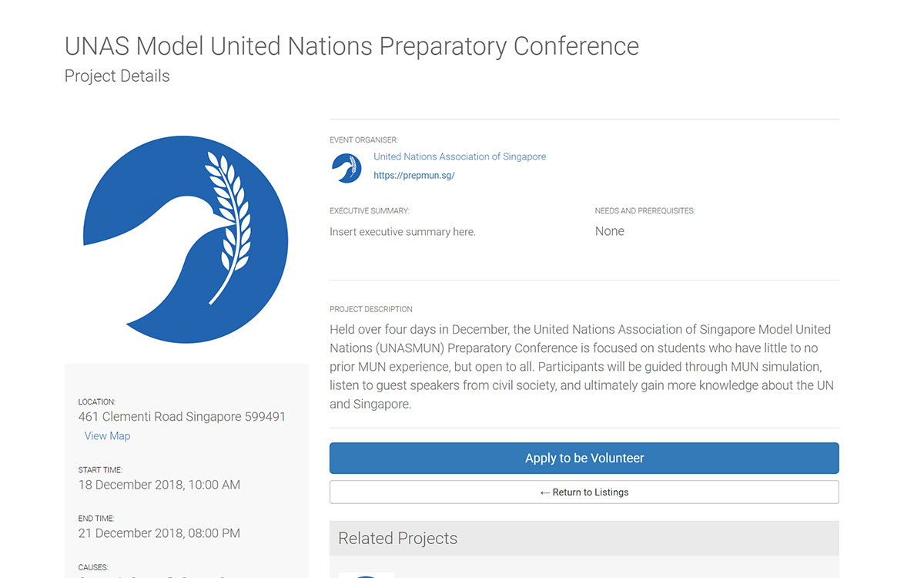Click the Return to Listings button

pos(584,492)
